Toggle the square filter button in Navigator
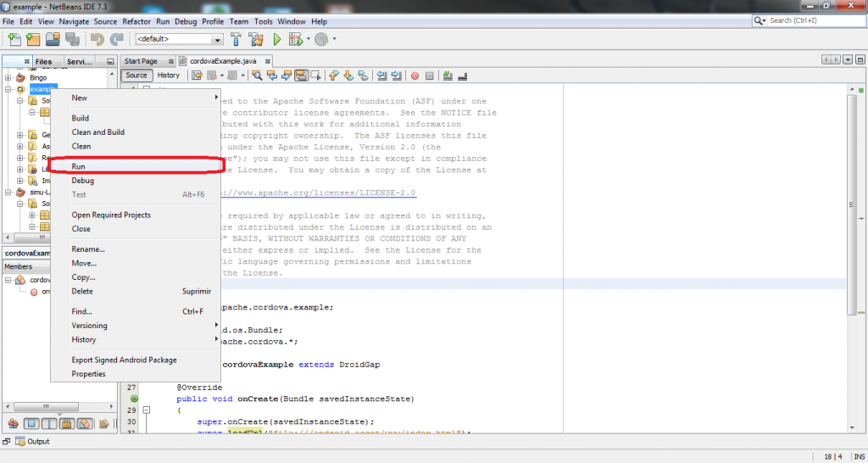This screenshot has height=463, width=868. click(31, 424)
